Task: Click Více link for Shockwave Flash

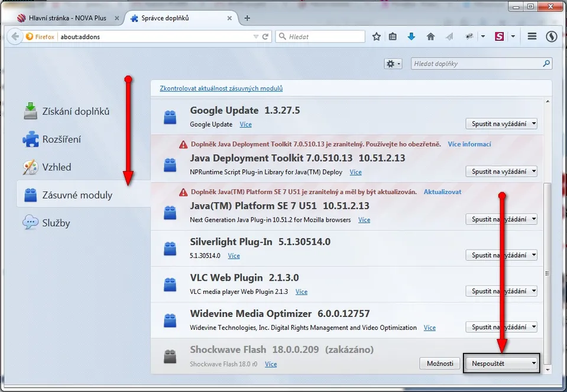Action: (271, 364)
